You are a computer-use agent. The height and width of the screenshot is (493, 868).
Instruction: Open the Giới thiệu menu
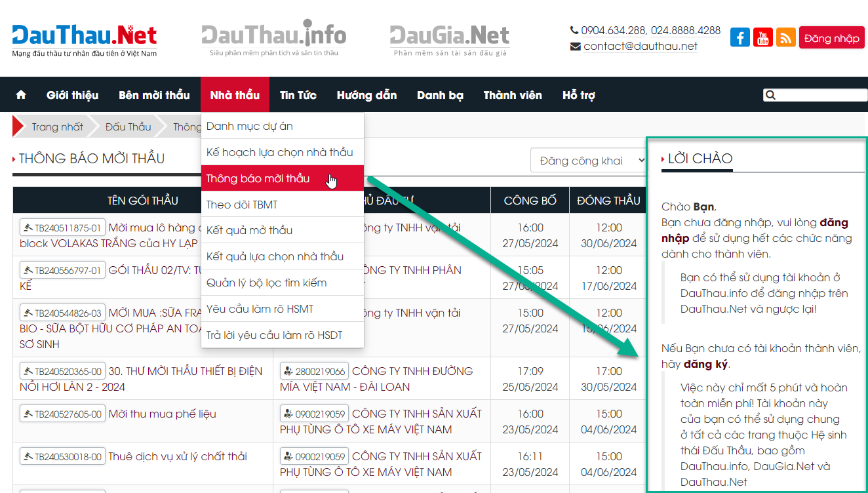pos(73,95)
